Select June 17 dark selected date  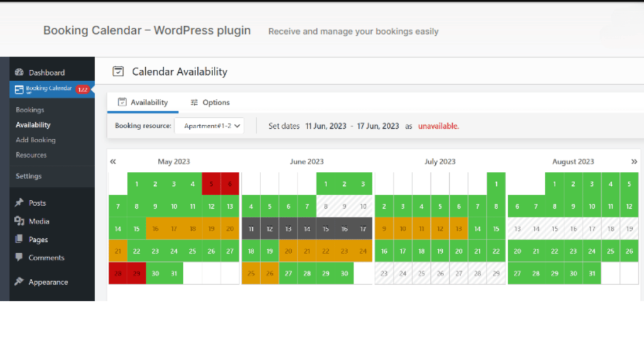(x=363, y=229)
